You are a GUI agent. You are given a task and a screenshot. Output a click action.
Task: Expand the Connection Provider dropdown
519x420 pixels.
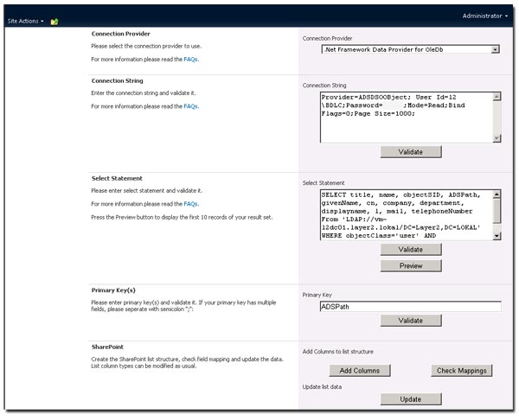pos(495,49)
